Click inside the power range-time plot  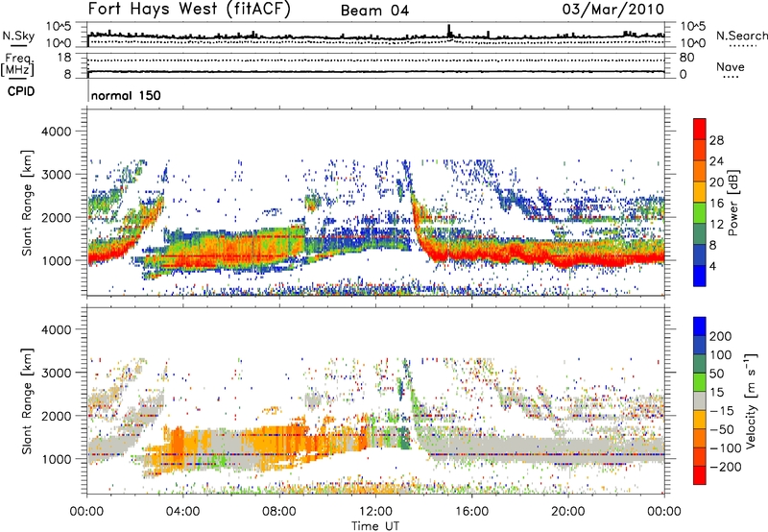point(375,203)
